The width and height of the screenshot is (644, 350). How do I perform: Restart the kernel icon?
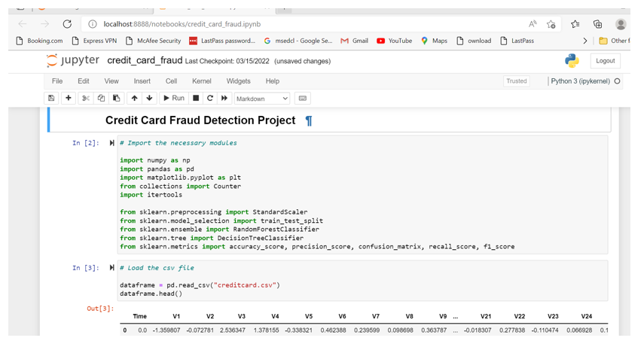(x=210, y=98)
